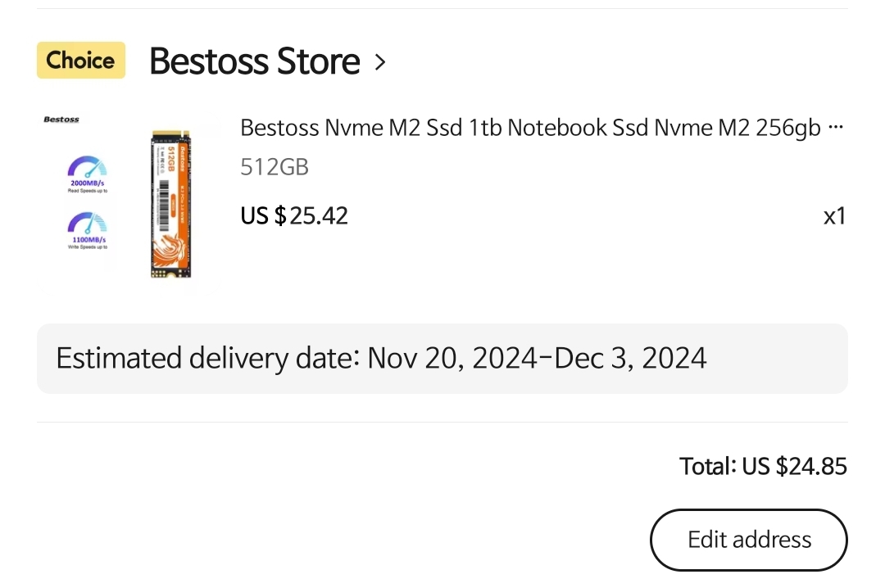
Task: Click the x1 quantity indicator
Action: (x=834, y=216)
